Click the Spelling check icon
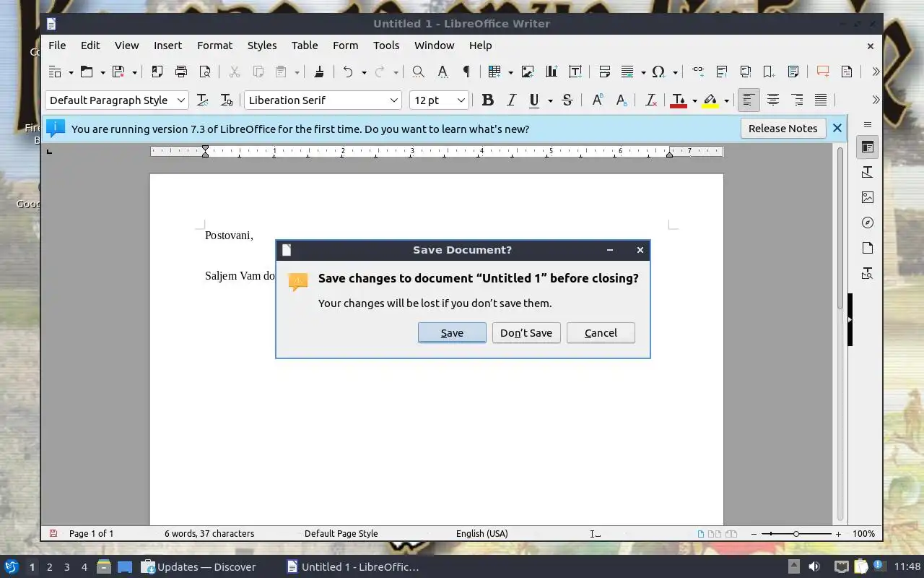This screenshot has height=578, width=924. [x=443, y=72]
